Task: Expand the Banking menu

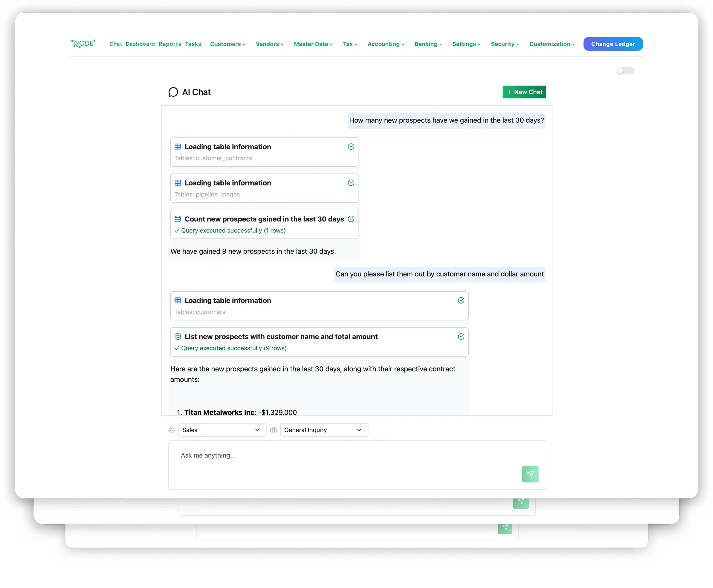Action: (428, 44)
